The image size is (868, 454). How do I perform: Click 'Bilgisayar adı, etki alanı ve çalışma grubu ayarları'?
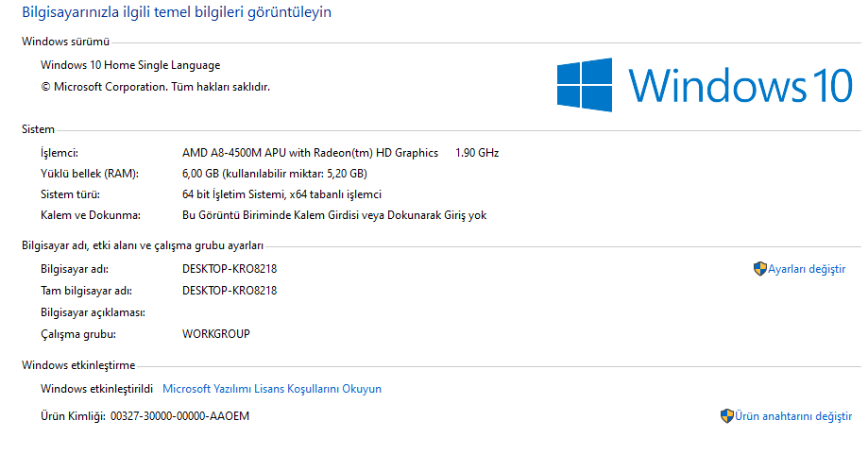[x=143, y=245]
